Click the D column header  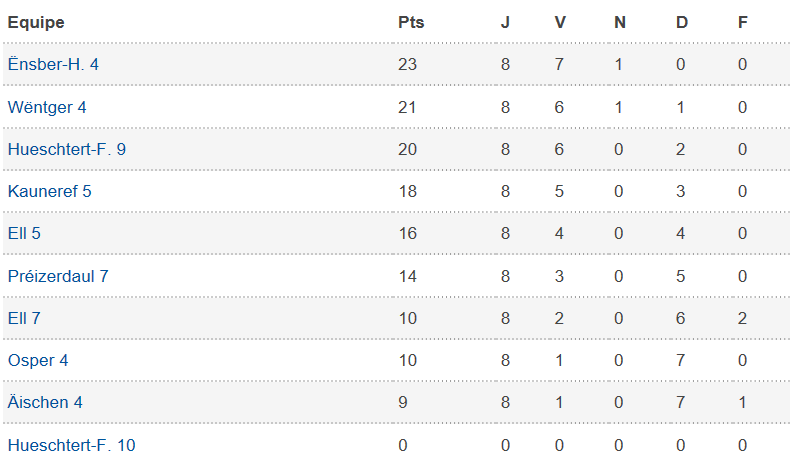[681, 23]
